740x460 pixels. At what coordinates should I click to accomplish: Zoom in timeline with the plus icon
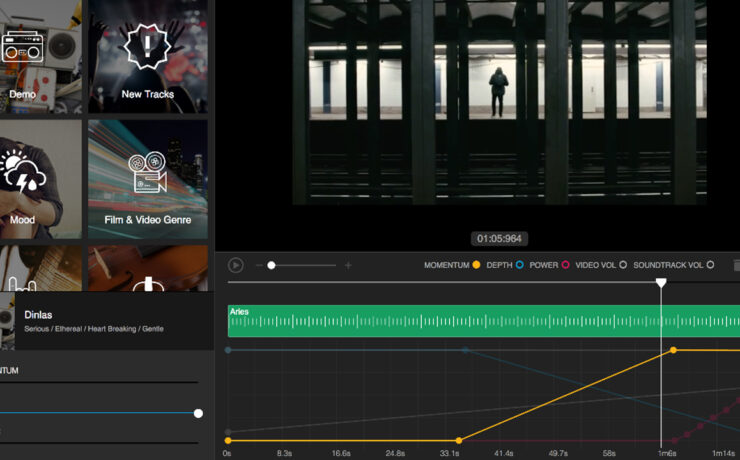[x=348, y=266]
